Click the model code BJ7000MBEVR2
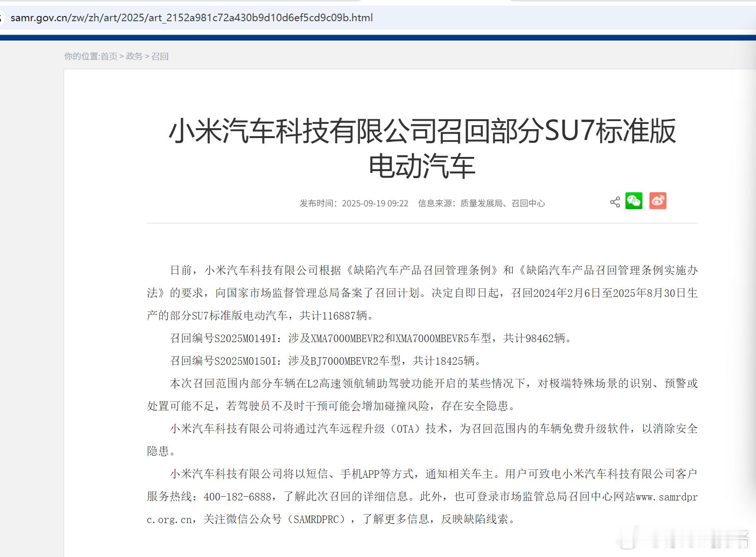This screenshot has height=557, width=756. [x=345, y=361]
